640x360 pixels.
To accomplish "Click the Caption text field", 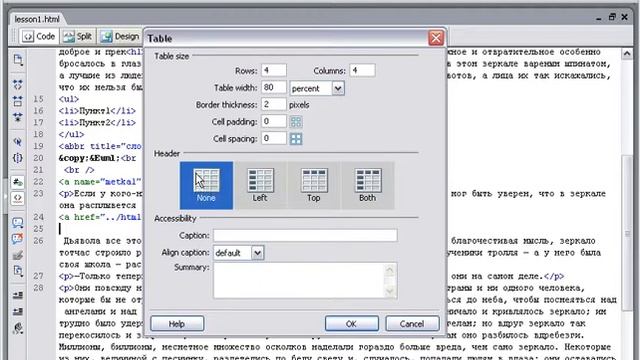I will point(305,236).
